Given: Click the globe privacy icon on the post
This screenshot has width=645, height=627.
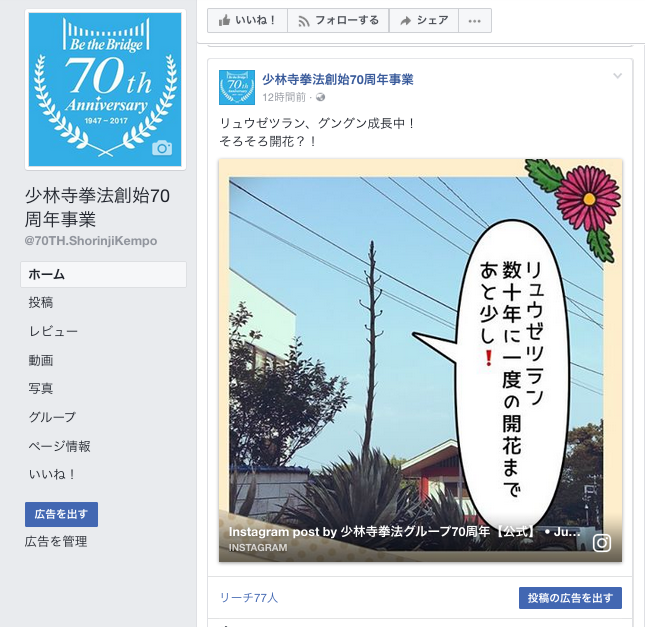Looking at the screenshot, I should (320, 97).
